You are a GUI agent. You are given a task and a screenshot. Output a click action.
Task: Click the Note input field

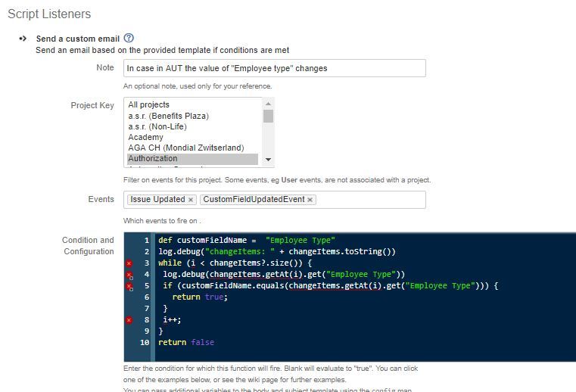tap(275, 68)
